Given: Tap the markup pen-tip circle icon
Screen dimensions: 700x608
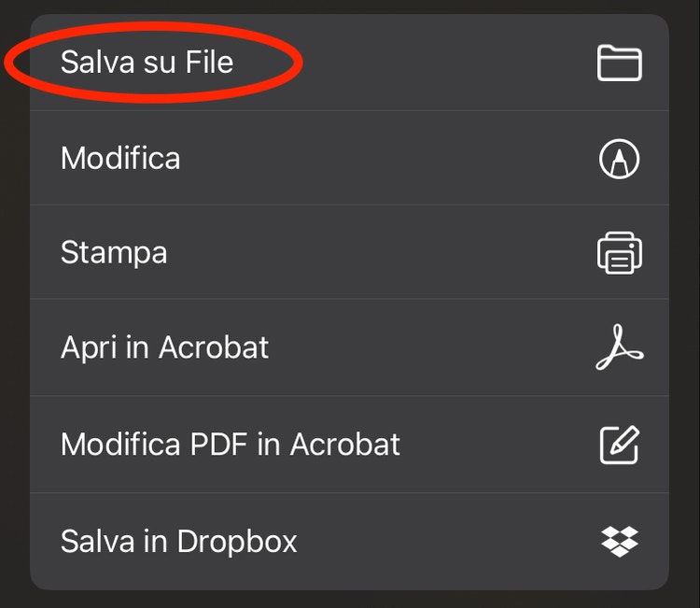Looking at the screenshot, I should (x=619, y=159).
